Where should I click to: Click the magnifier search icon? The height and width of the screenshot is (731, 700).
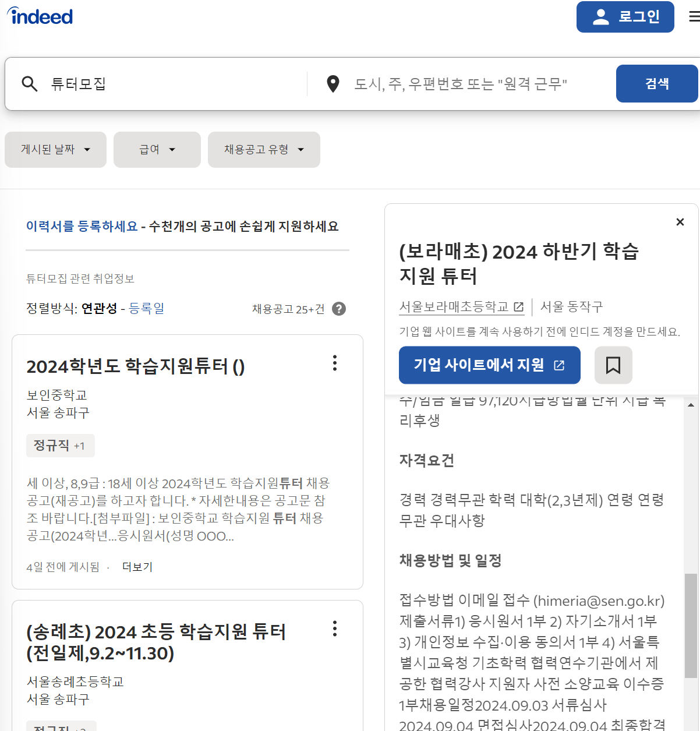coord(29,84)
